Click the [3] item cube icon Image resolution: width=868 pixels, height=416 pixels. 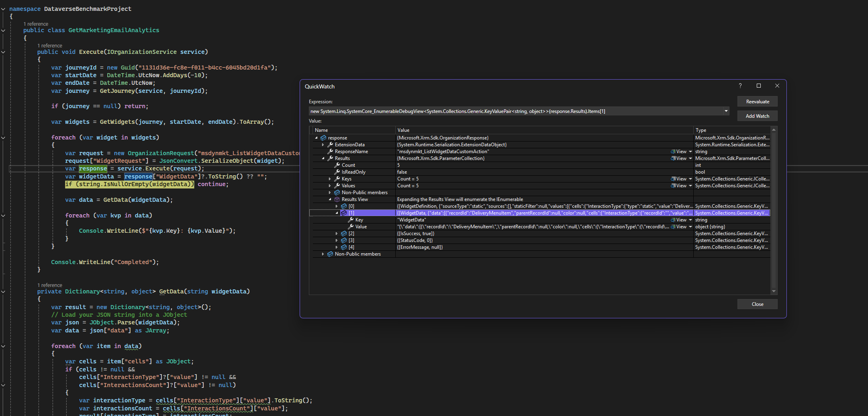344,240
